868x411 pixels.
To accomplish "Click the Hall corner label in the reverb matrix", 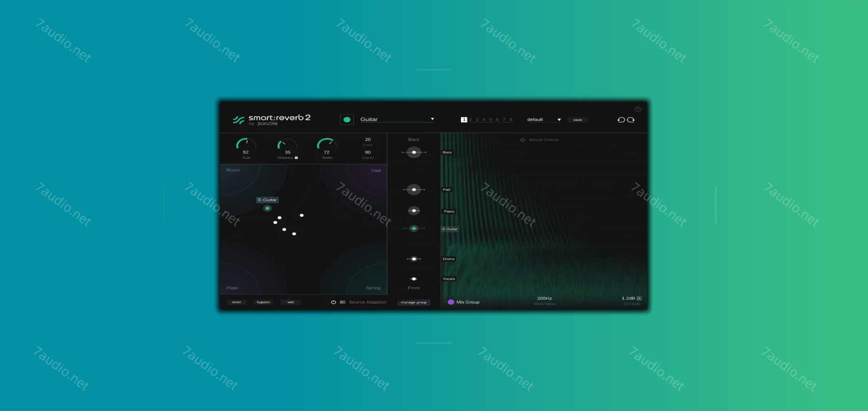I will tap(376, 170).
